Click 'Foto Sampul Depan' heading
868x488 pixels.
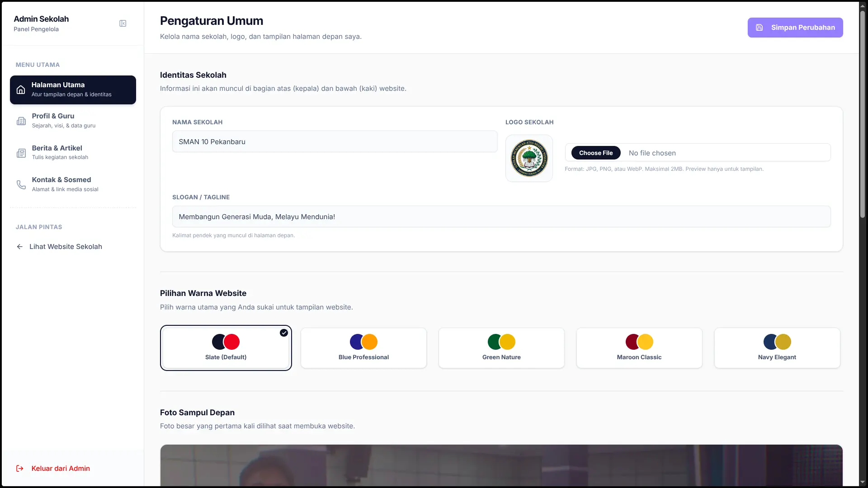tap(197, 413)
